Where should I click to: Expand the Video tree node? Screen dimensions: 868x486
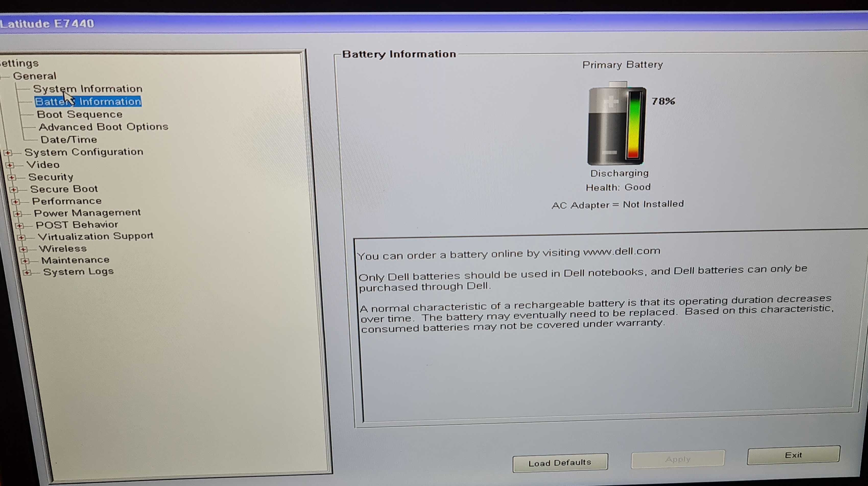[x=9, y=165]
